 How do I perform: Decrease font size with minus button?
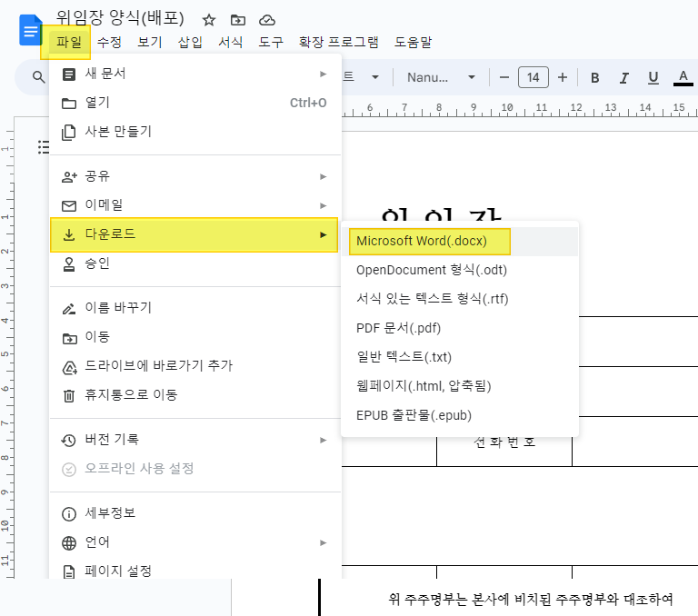point(504,77)
